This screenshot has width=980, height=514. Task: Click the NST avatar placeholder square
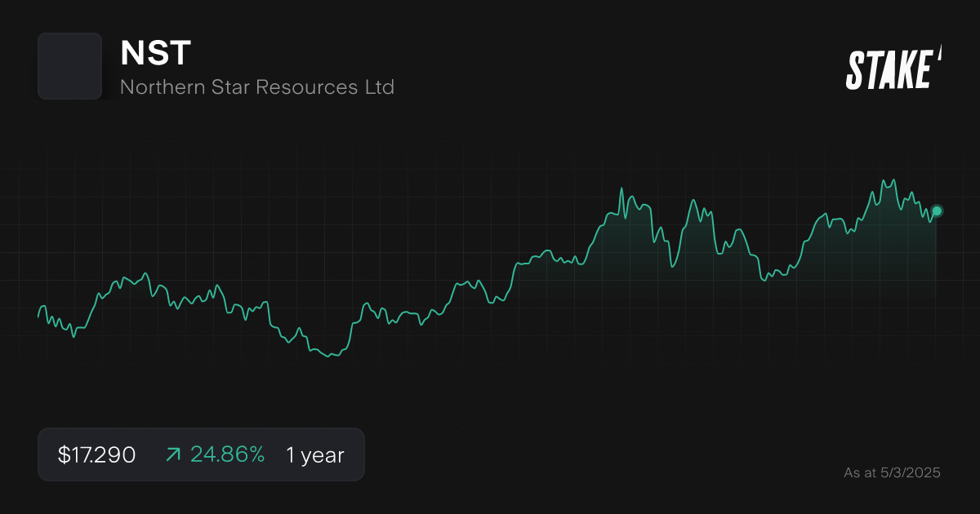pyautogui.click(x=69, y=66)
